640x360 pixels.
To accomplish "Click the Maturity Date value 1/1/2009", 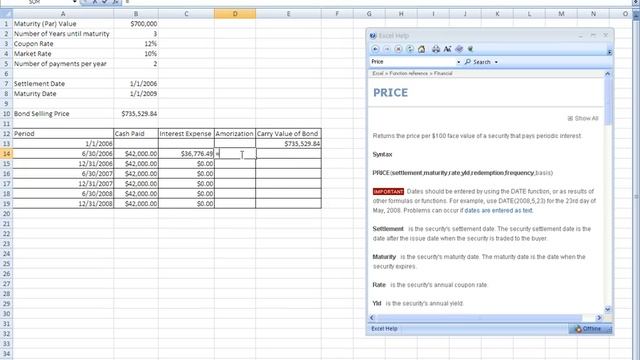I will click(x=136, y=93).
